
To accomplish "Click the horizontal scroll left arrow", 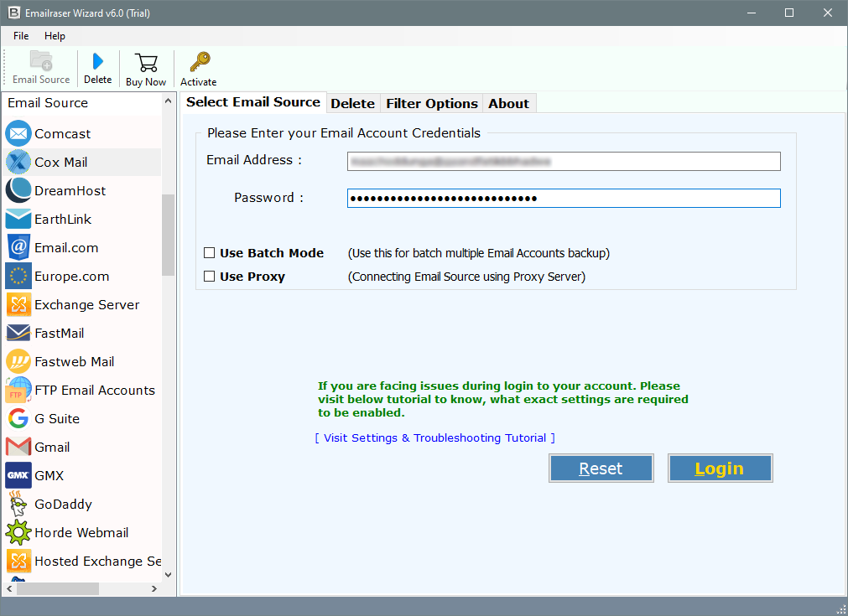I will [x=9, y=588].
